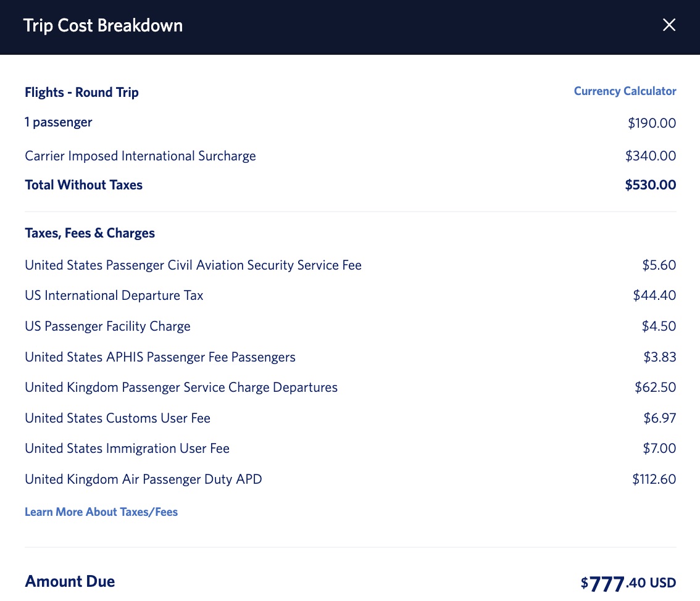
Task: Open the Currency Calculator
Action: click(625, 91)
